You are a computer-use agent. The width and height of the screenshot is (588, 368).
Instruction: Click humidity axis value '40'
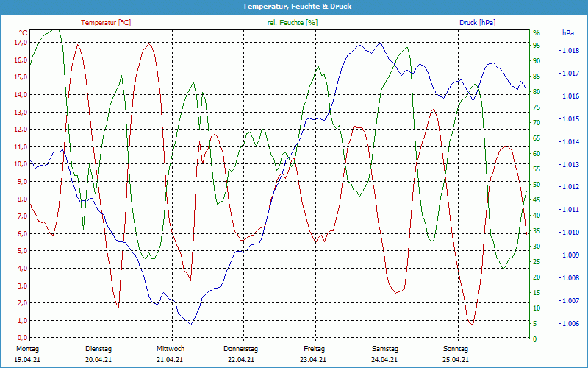click(537, 216)
